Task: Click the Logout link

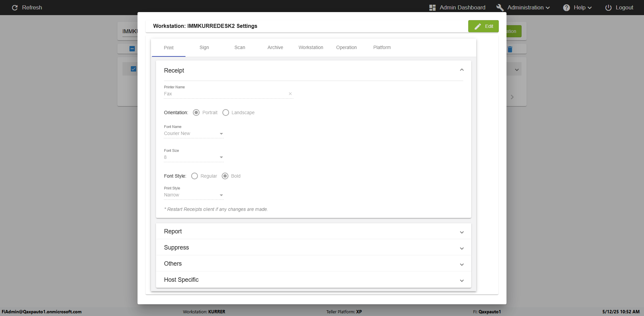Action: 624,7
